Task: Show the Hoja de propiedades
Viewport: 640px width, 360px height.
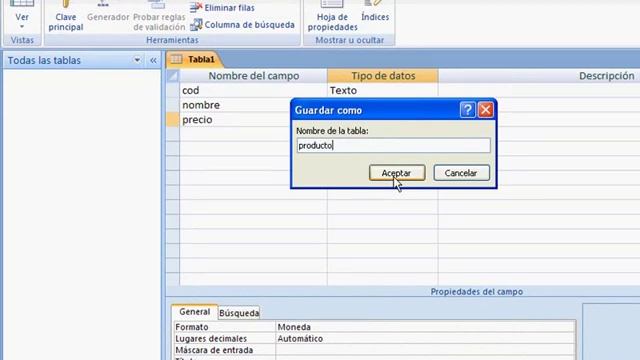Action: [x=332, y=16]
